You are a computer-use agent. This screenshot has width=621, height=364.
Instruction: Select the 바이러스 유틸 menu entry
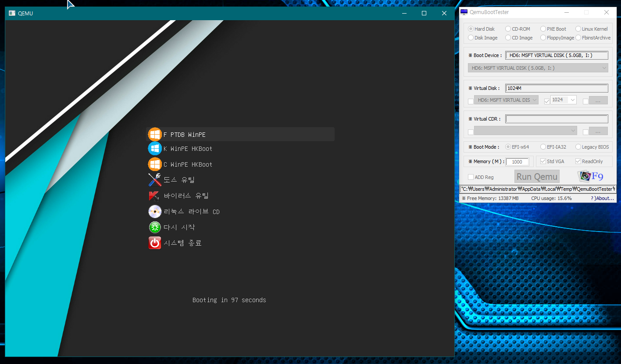[x=186, y=196]
